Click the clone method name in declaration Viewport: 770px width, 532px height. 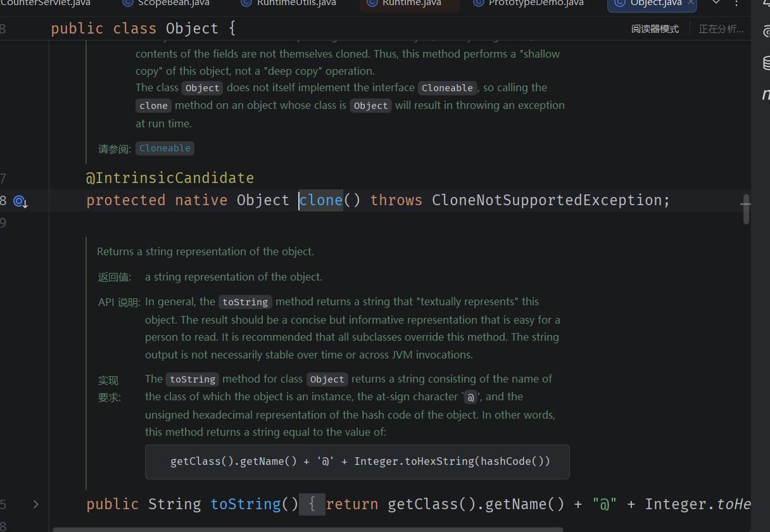click(x=321, y=200)
